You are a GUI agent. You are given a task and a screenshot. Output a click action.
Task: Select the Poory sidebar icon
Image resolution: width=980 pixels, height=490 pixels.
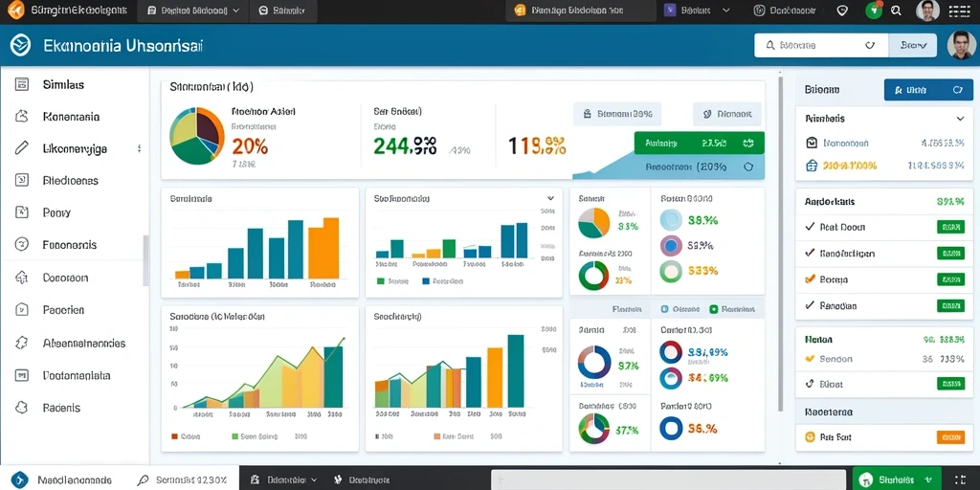(x=22, y=212)
